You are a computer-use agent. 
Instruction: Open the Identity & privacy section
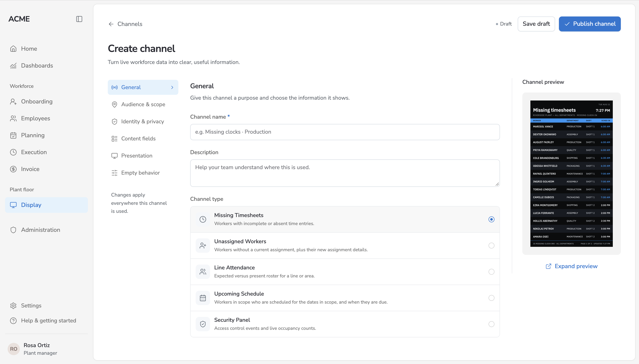point(143,121)
